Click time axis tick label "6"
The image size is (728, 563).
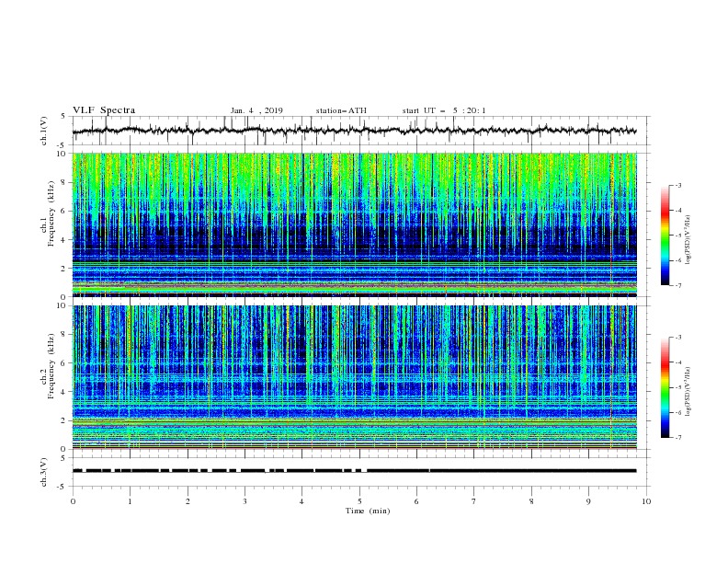[416, 501]
